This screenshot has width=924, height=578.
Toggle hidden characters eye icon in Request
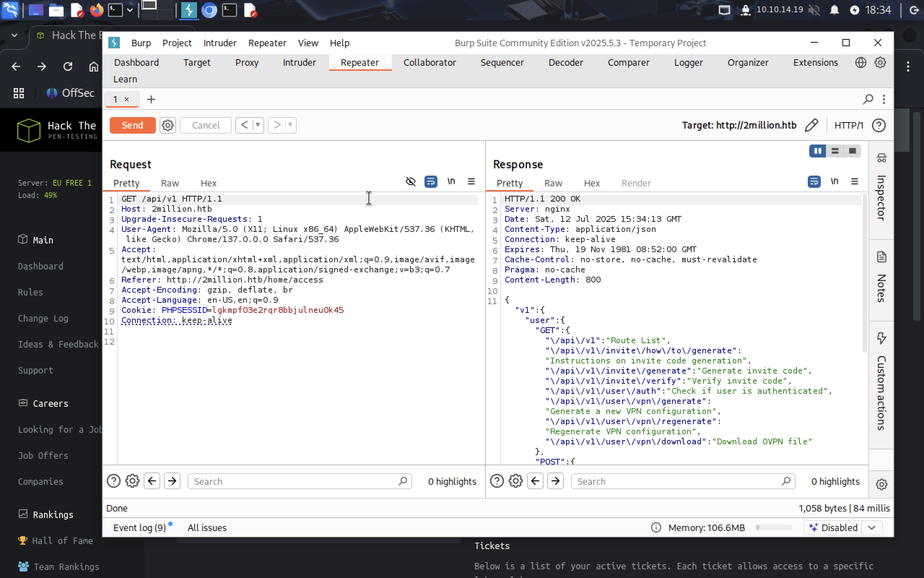tap(410, 182)
